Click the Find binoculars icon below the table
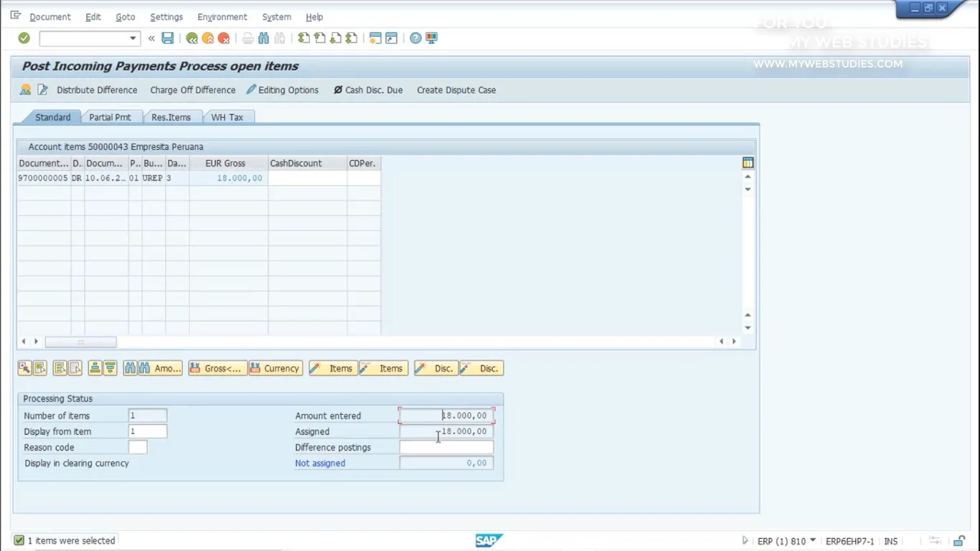This screenshot has height=551, width=980. (x=130, y=368)
